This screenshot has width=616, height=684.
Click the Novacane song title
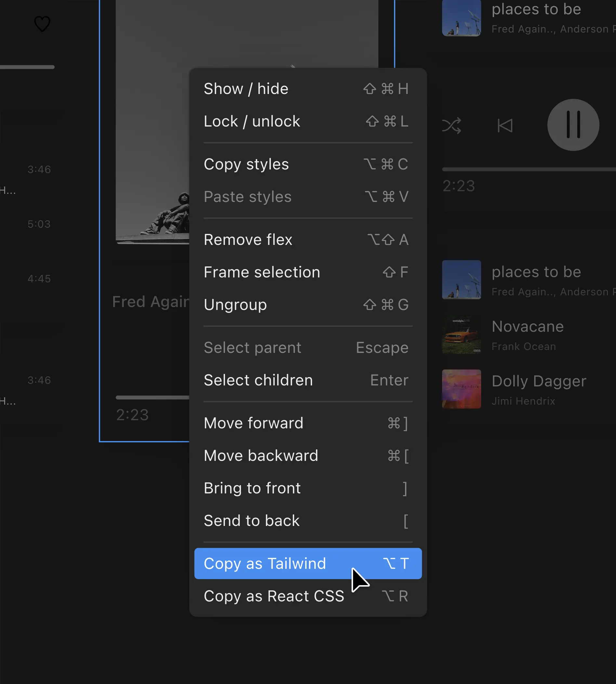[x=528, y=327]
